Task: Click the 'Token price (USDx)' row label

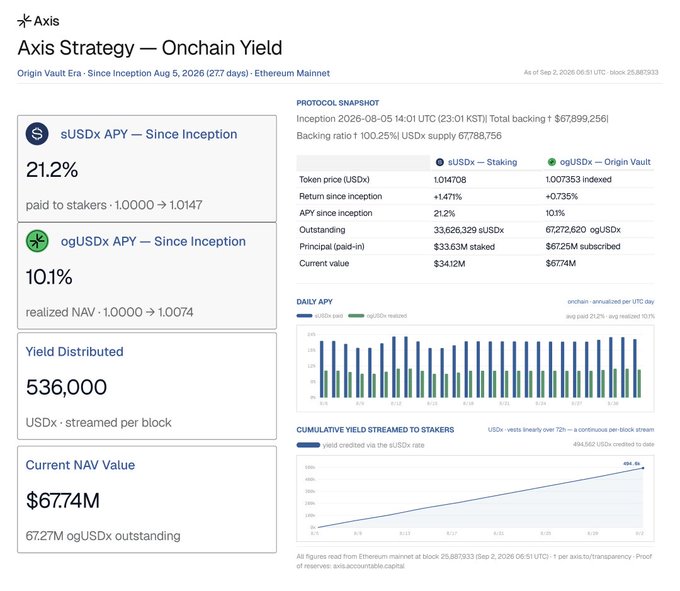Action: click(334, 180)
